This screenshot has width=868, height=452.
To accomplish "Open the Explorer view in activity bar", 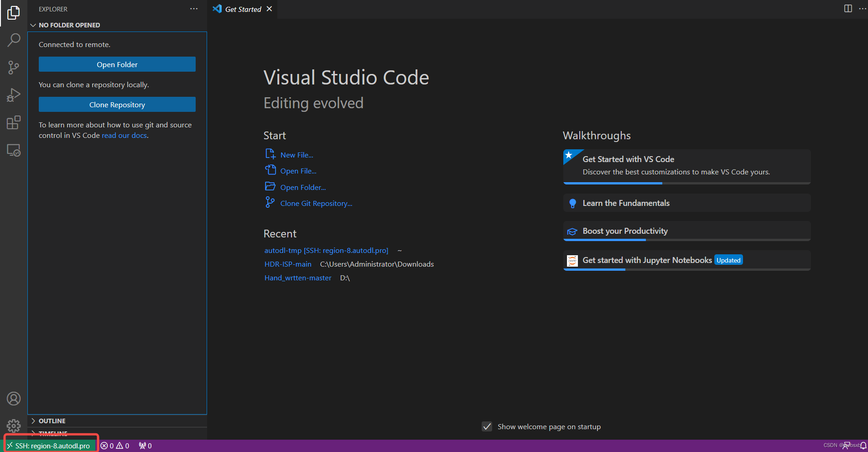I will [14, 13].
